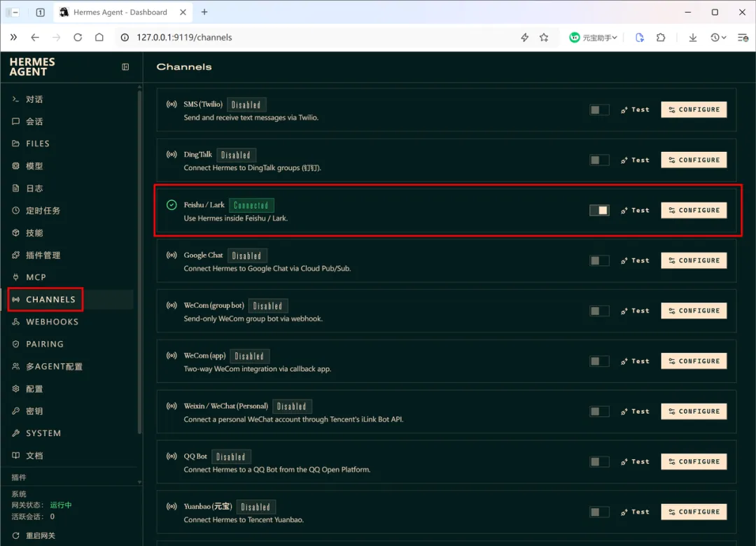Click the Feishu / Lark green check icon
Screen dimensions: 756x546
pyautogui.click(x=171, y=205)
